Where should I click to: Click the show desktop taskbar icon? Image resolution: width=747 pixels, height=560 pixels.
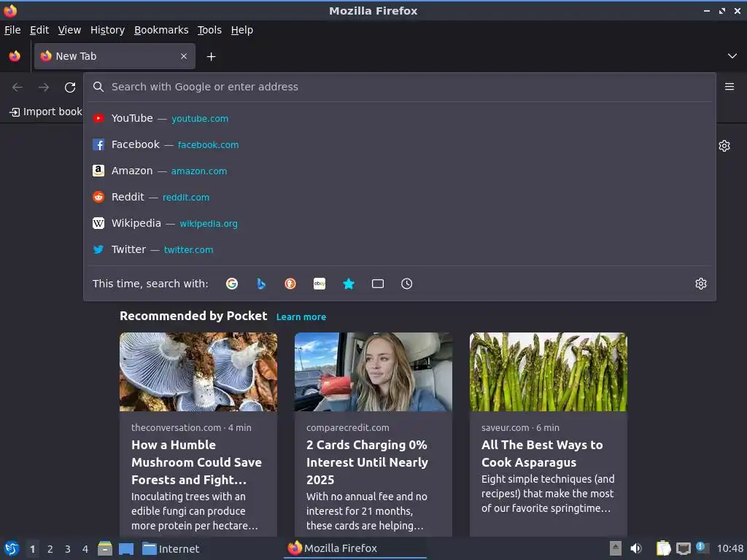pos(126,549)
